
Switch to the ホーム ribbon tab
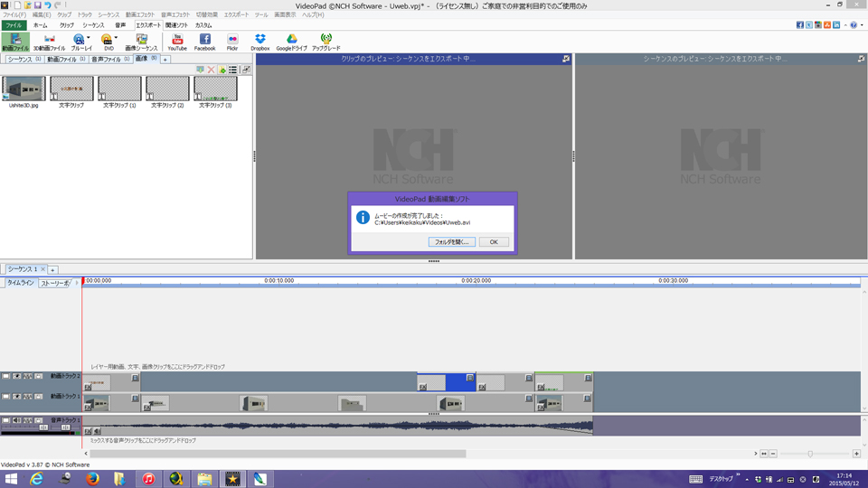click(x=41, y=25)
